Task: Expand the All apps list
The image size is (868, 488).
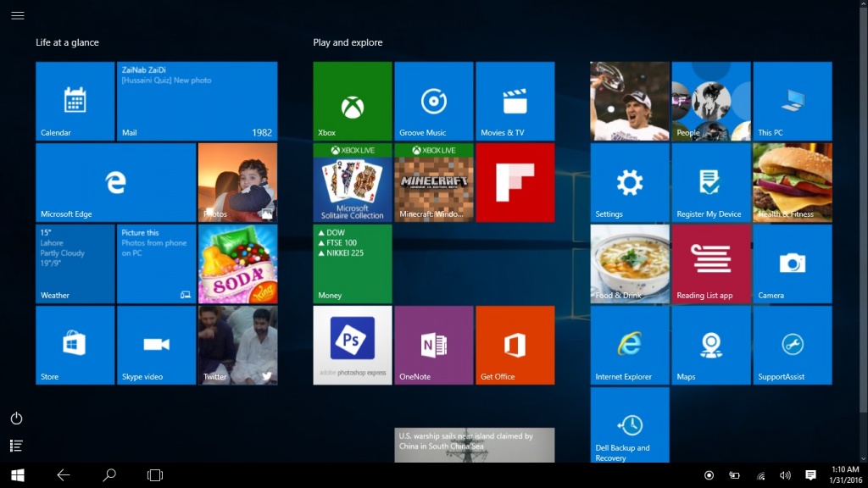Action: click(16, 445)
